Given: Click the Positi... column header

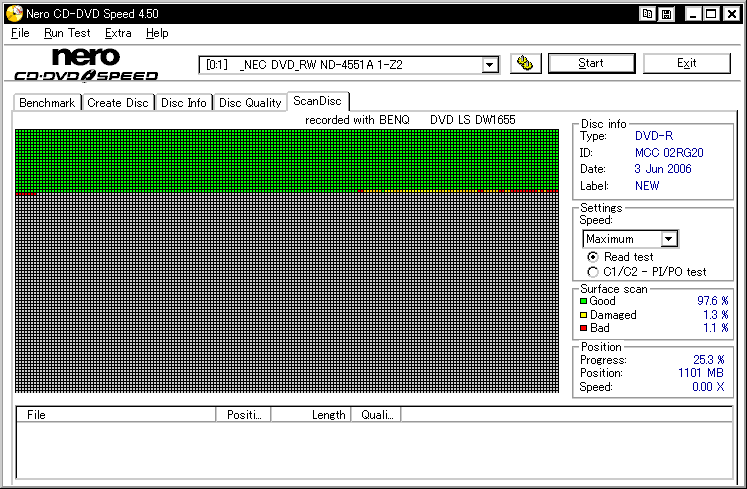Looking at the screenshot, I should [x=243, y=415].
